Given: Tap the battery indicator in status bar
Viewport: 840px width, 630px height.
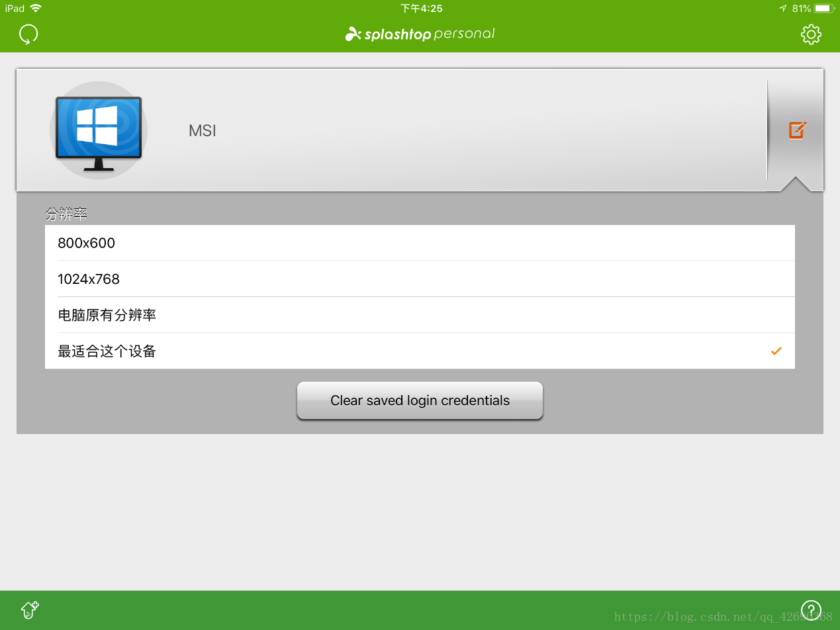Looking at the screenshot, I should pyautogui.click(x=824, y=9).
